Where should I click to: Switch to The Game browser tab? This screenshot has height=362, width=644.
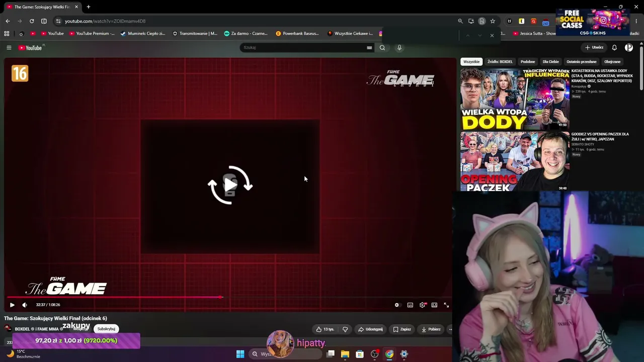click(42, 7)
